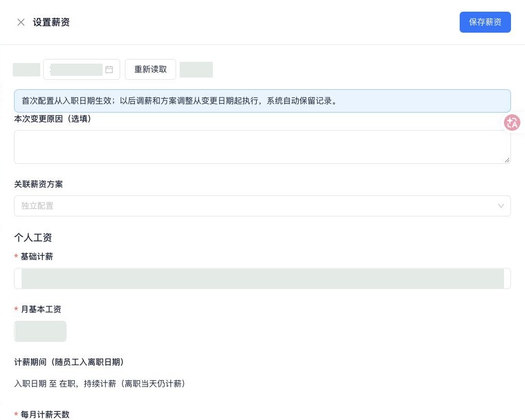Click the 每月计薪天数 label
This screenshot has width=525, height=420.
pyautogui.click(x=45, y=414)
